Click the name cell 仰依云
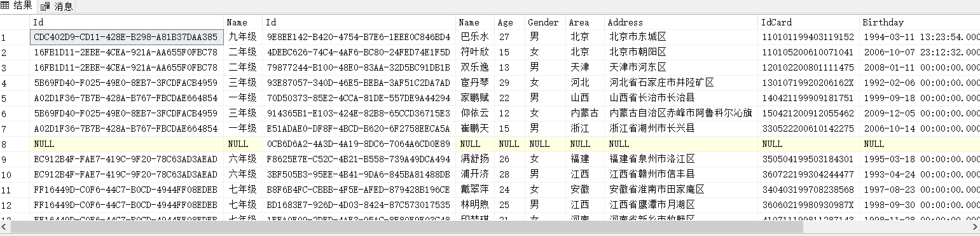The height and width of the screenshot is (236, 980). 474,114
